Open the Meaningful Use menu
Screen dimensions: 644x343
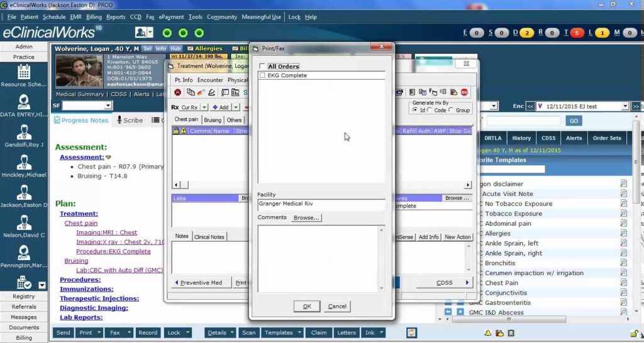[261, 17]
